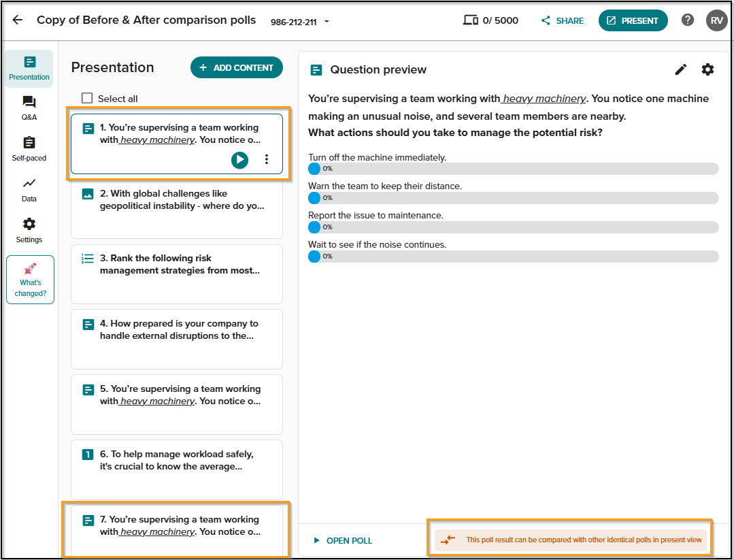Click the ADD CONTENT button
The image size is (734, 560).
pos(237,67)
